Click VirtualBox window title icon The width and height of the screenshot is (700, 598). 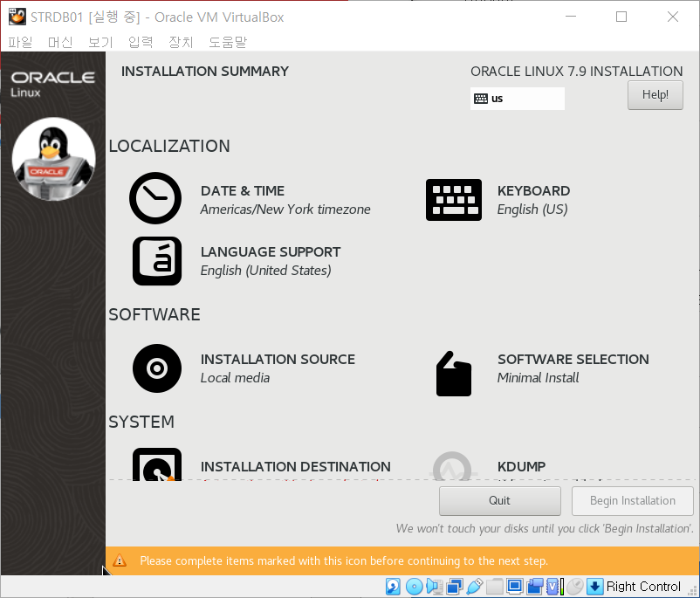(x=17, y=17)
